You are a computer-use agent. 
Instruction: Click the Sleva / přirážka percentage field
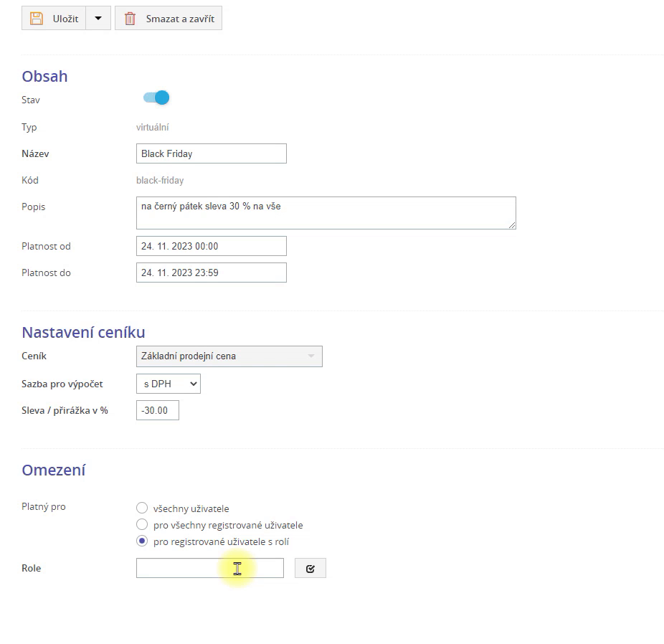click(x=157, y=410)
